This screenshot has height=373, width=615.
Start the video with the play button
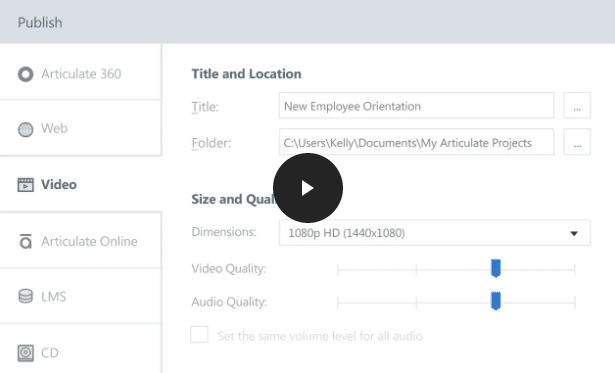(308, 188)
